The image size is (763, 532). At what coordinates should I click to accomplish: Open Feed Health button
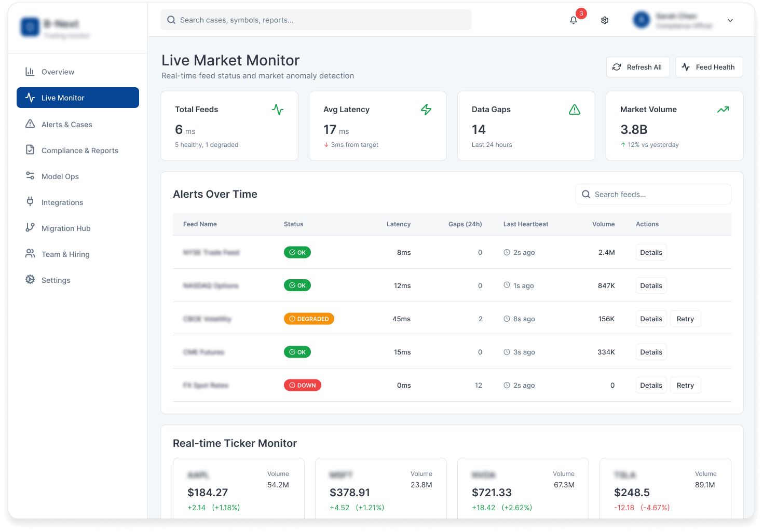(709, 67)
